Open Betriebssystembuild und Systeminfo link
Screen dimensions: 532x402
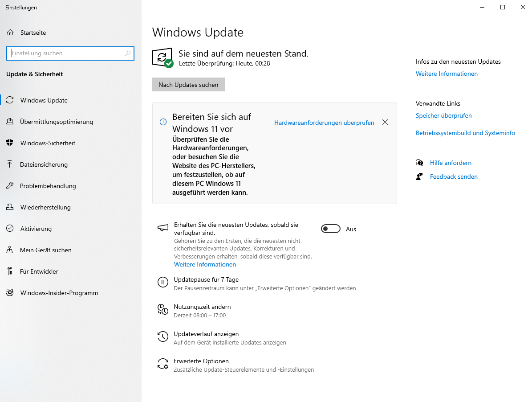[x=465, y=133]
